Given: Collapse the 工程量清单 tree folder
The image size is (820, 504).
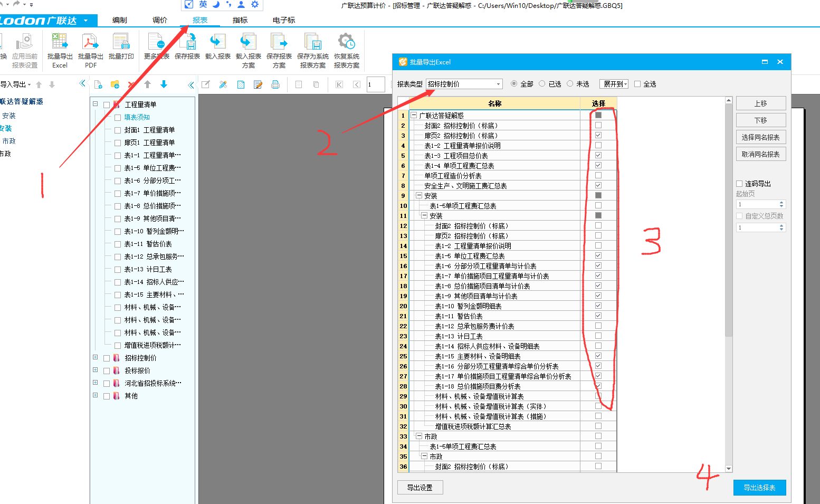Looking at the screenshot, I should (x=96, y=104).
